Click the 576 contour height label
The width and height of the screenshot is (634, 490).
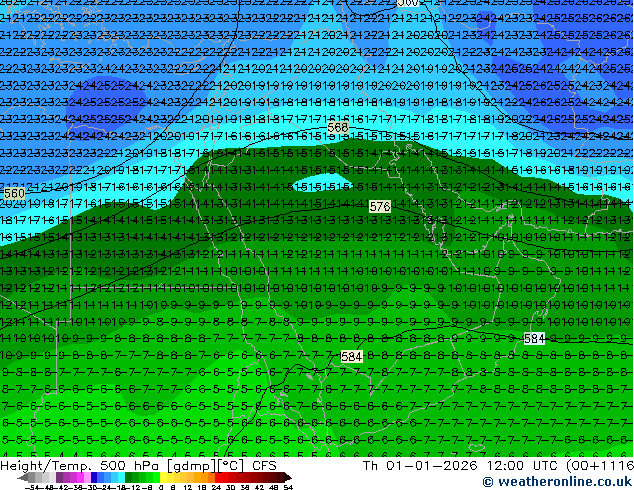click(380, 207)
